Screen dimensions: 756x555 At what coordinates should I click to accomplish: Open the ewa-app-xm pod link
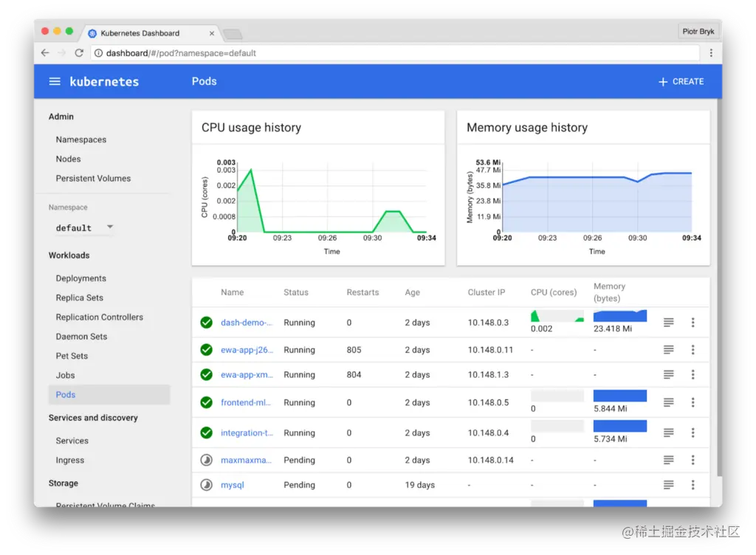pyautogui.click(x=247, y=374)
